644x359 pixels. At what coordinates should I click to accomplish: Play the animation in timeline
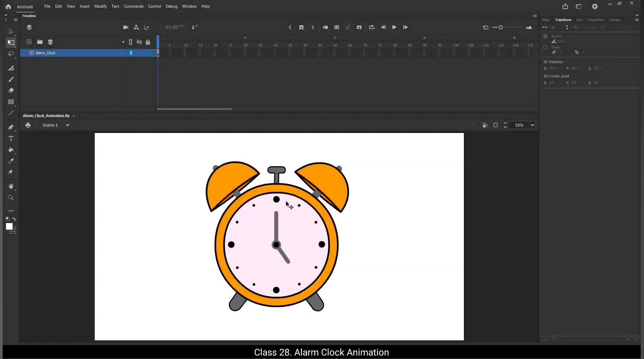point(394,27)
